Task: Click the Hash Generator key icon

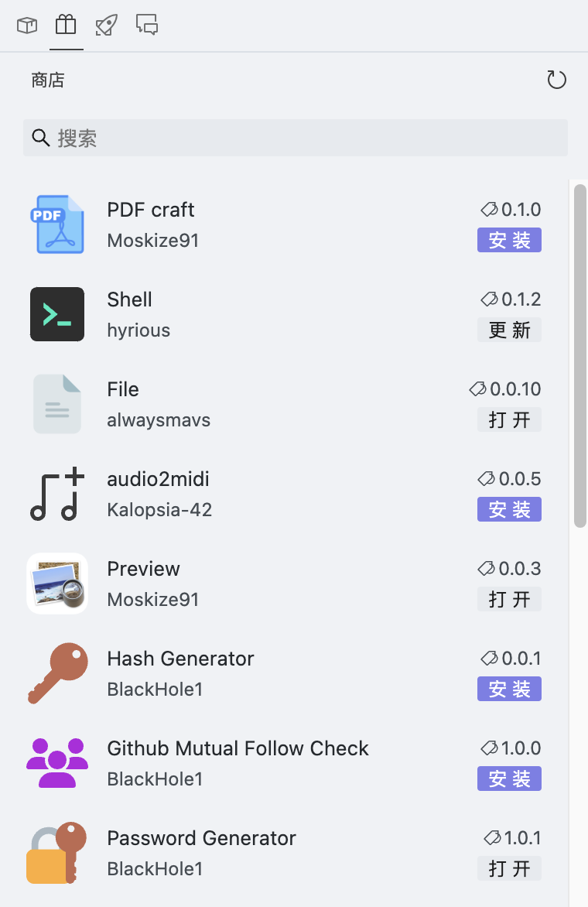Action: 57,673
